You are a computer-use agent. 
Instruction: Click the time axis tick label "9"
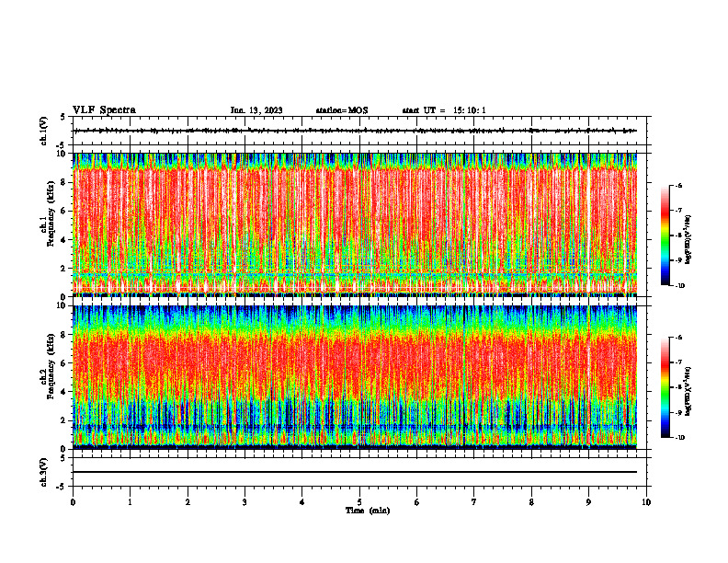pyautogui.click(x=588, y=502)
